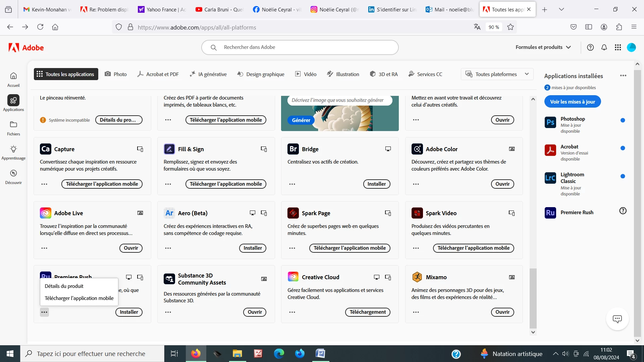The width and height of the screenshot is (644, 362).
Task: Click the Voir les mises à jour button
Action: click(572, 102)
